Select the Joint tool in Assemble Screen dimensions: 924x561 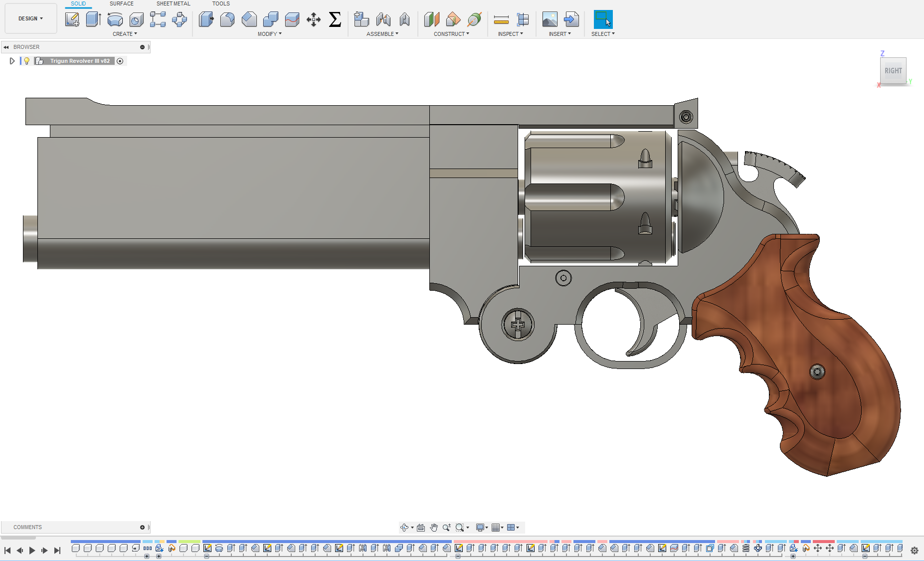tap(383, 19)
